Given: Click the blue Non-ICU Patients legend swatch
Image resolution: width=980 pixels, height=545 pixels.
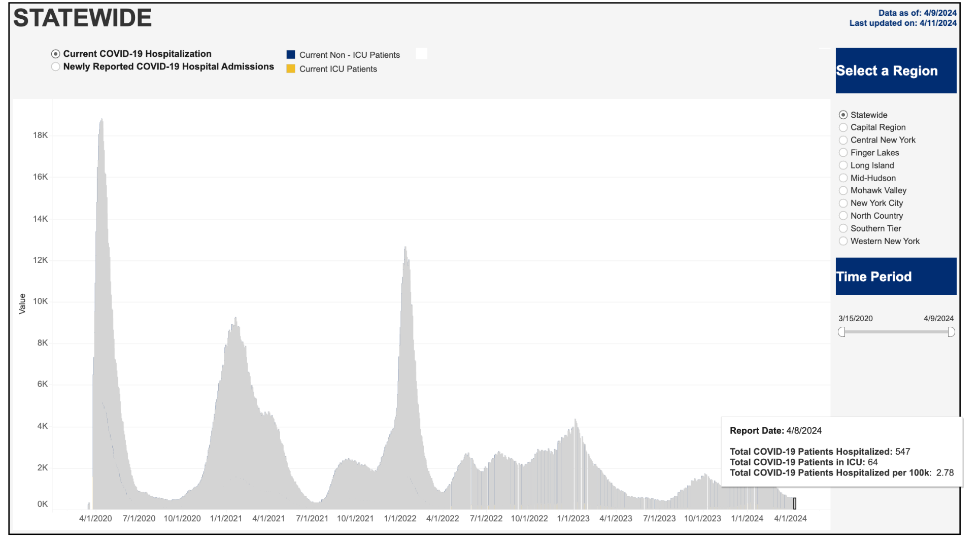Looking at the screenshot, I should coord(291,55).
